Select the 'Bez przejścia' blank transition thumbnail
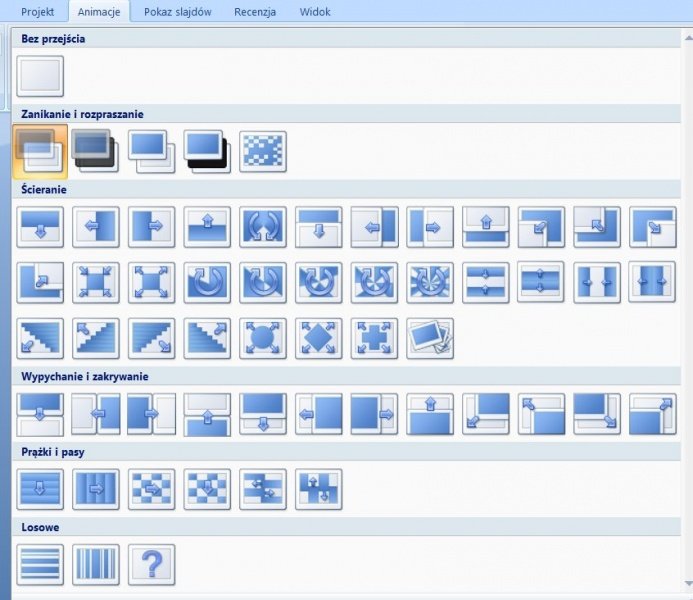 (40, 77)
